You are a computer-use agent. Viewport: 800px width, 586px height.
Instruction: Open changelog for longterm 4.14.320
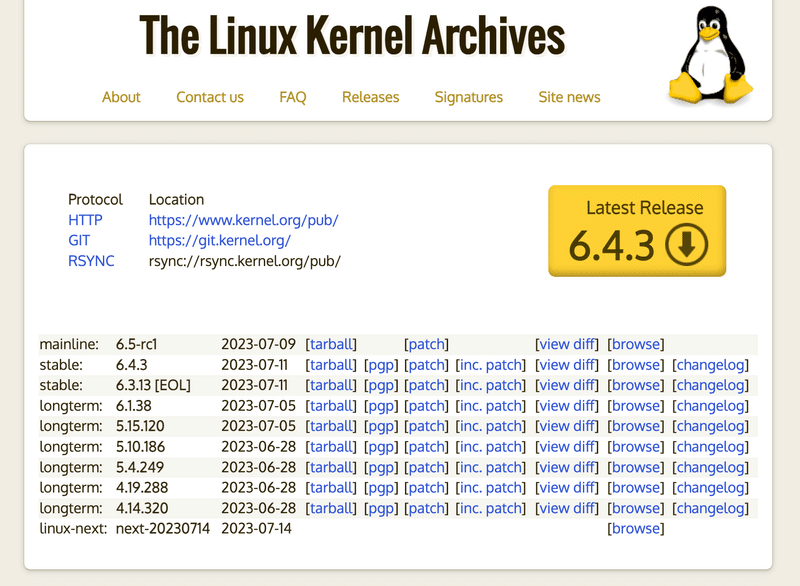pyautogui.click(x=711, y=508)
